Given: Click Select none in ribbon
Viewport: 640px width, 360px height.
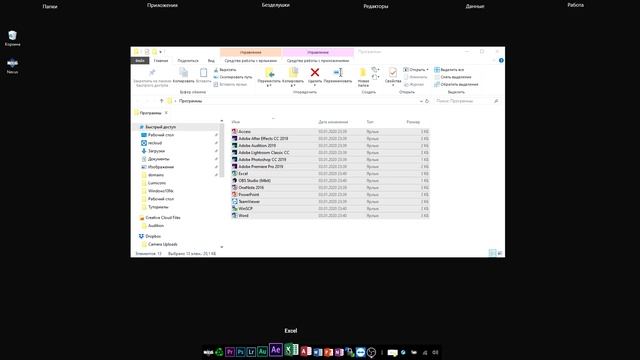Looking at the screenshot, I should 453,77.
